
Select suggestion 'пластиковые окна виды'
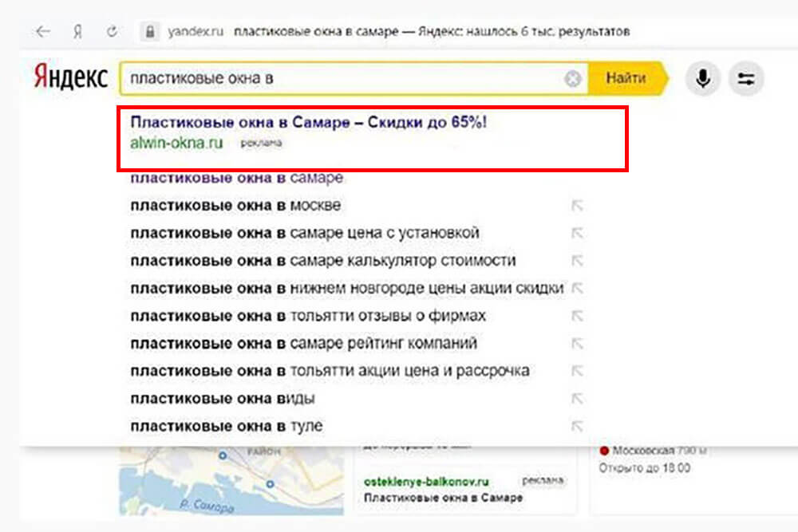click(x=223, y=398)
